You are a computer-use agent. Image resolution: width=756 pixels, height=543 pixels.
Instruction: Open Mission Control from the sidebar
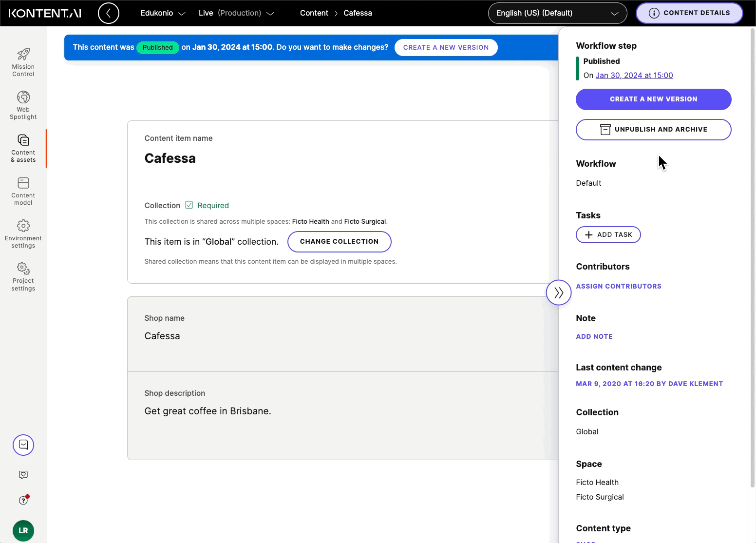23,61
